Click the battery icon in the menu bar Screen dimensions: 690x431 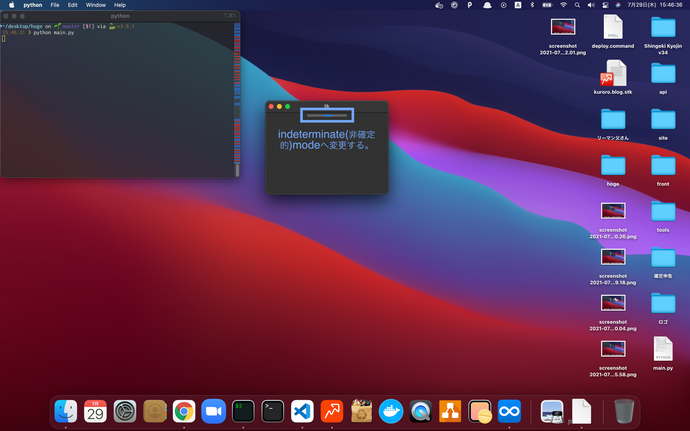coord(547,5)
